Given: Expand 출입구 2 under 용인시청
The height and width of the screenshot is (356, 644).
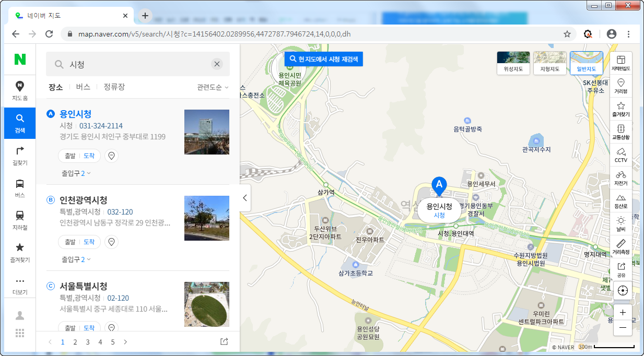Looking at the screenshot, I should click(76, 173).
